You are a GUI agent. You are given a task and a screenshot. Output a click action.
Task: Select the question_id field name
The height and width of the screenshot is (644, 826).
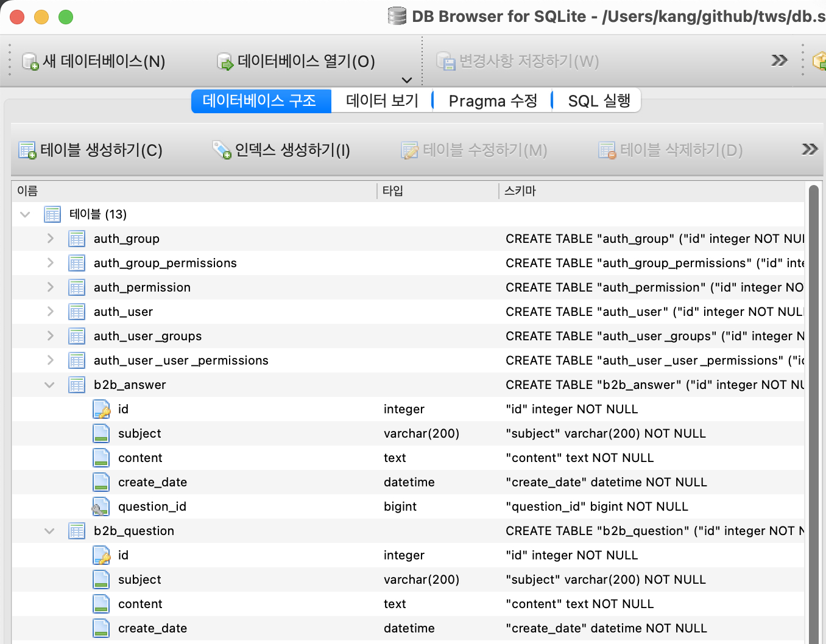(152, 506)
